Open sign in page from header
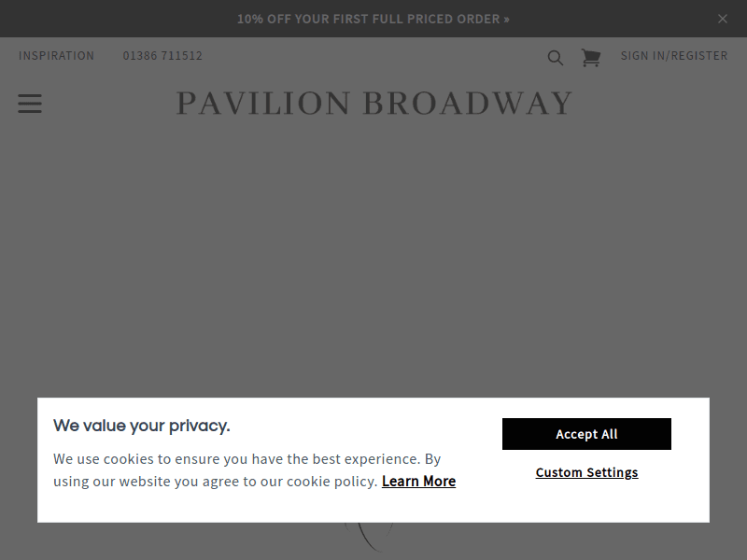747x560 pixels. pyautogui.click(x=674, y=56)
